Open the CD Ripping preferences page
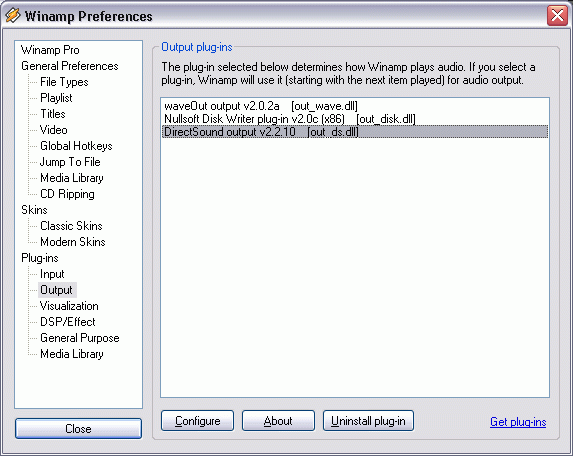Viewport: 573px width, 456px height. (67, 194)
